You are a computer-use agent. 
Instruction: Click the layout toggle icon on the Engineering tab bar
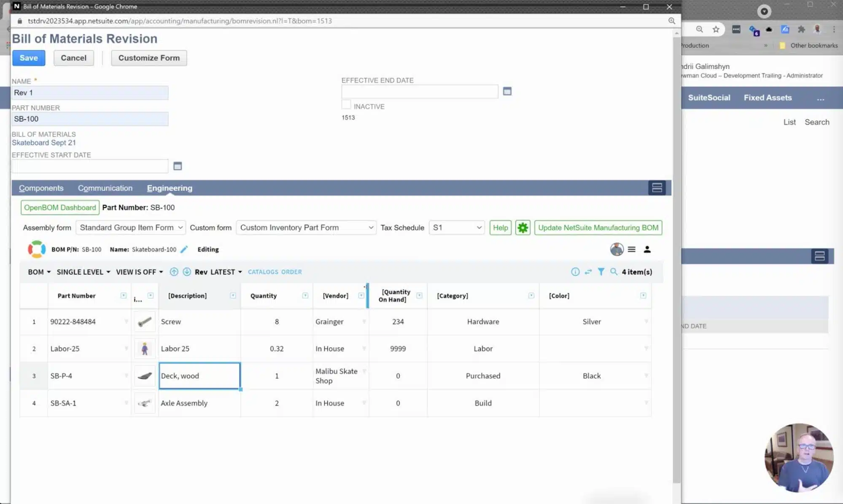[657, 188]
